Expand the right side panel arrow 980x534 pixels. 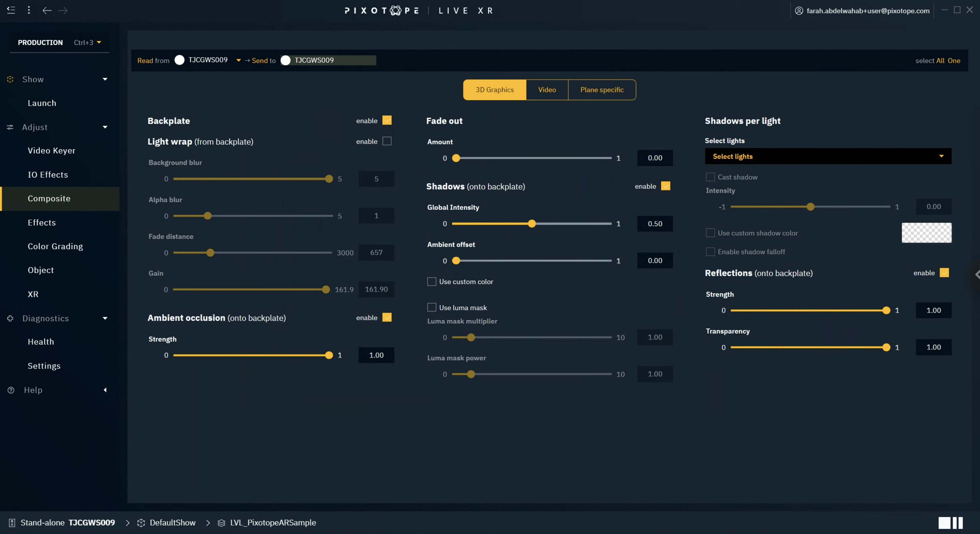click(977, 274)
